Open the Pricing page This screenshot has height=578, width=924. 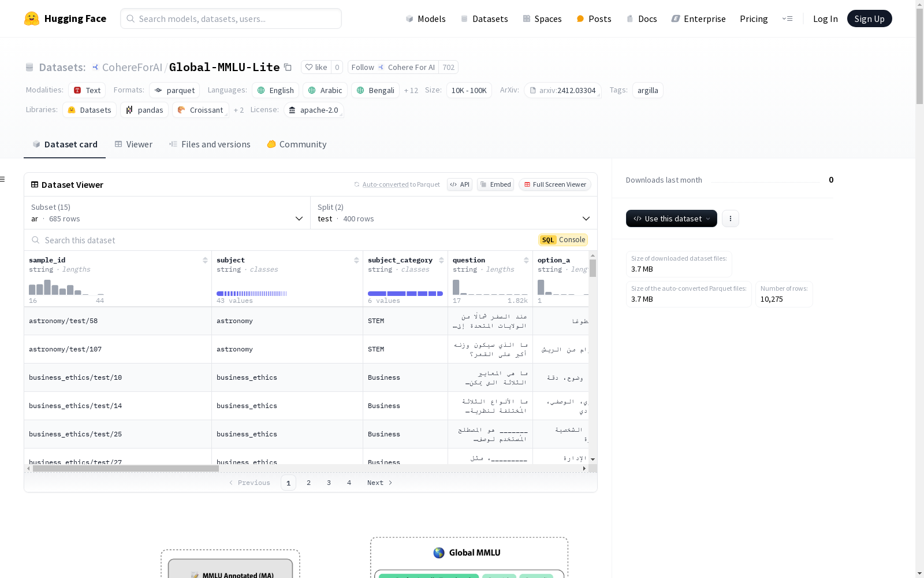pyautogui.click(x=754, y=18)
